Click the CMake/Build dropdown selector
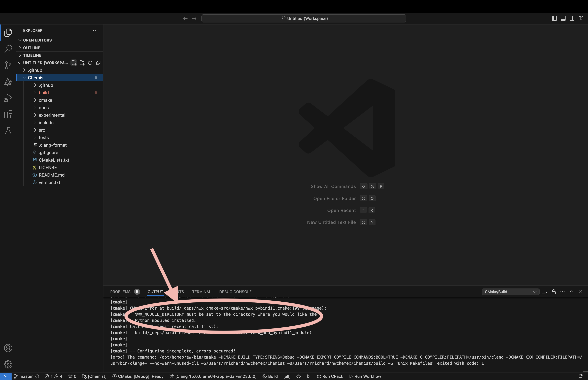This screenshot has height=380, width=588. pos(510,291)
